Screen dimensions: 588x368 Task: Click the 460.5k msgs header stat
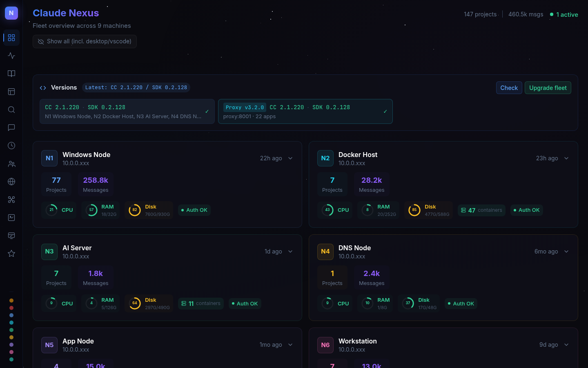point(526,14)
